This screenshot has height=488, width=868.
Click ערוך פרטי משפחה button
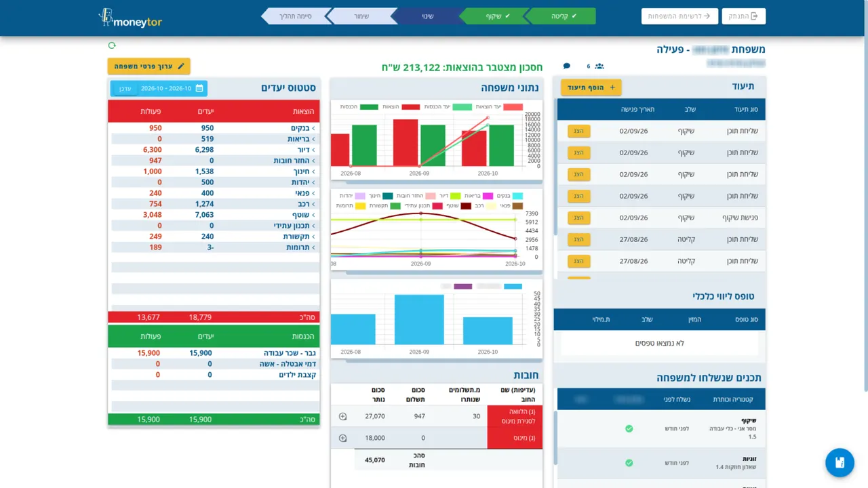coord(149,66)
